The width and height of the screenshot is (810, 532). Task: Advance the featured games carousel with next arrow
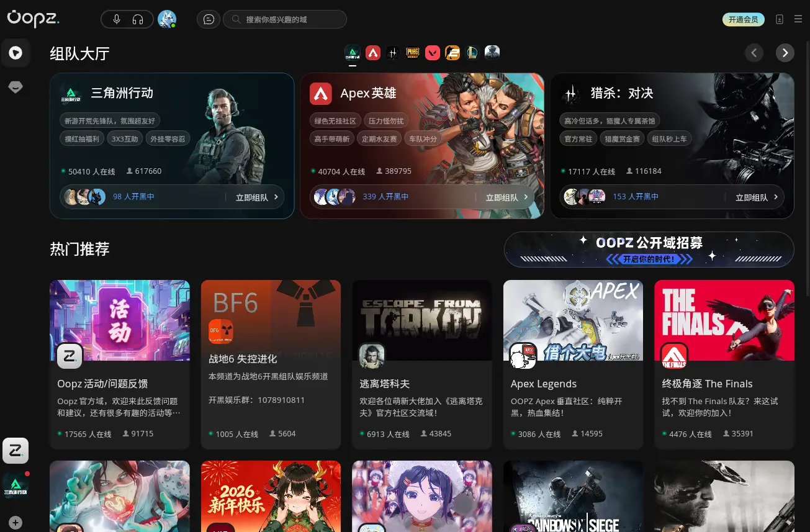point(785,53)
